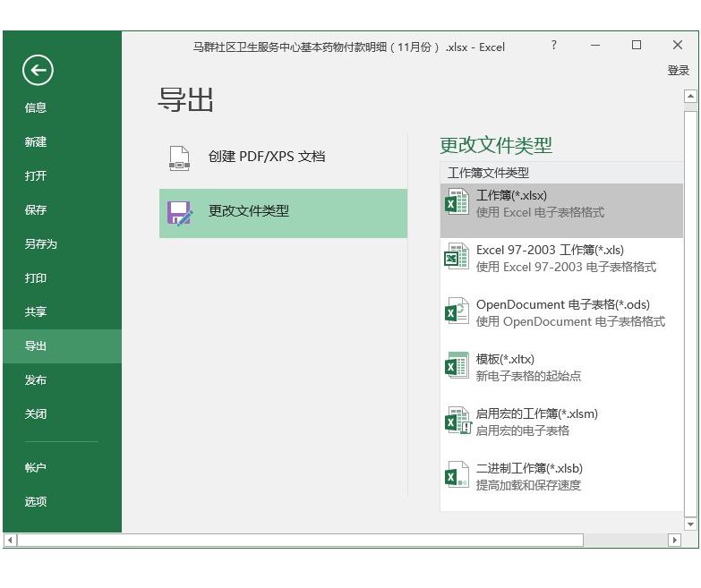
Task: Click the binary xlsb file icon
Action: 457,475
